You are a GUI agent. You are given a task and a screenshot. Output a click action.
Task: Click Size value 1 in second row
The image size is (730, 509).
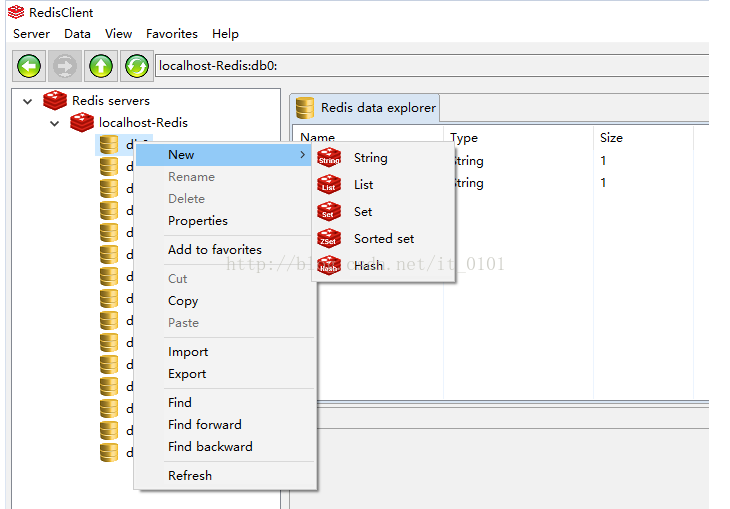pyautogui.click(x=603, y=183)
